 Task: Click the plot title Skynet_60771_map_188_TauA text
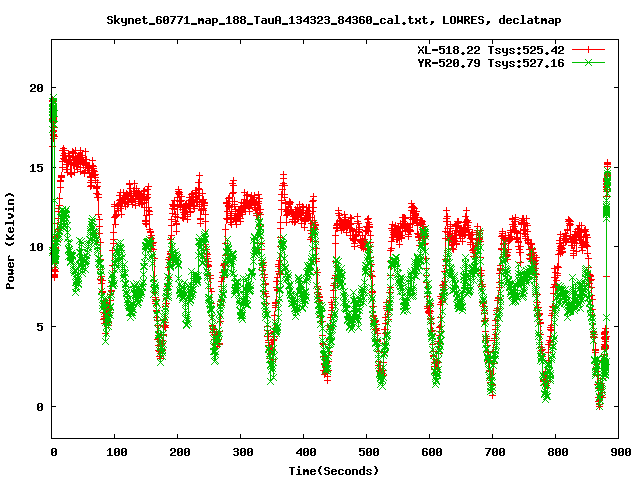tap(334, 20)
